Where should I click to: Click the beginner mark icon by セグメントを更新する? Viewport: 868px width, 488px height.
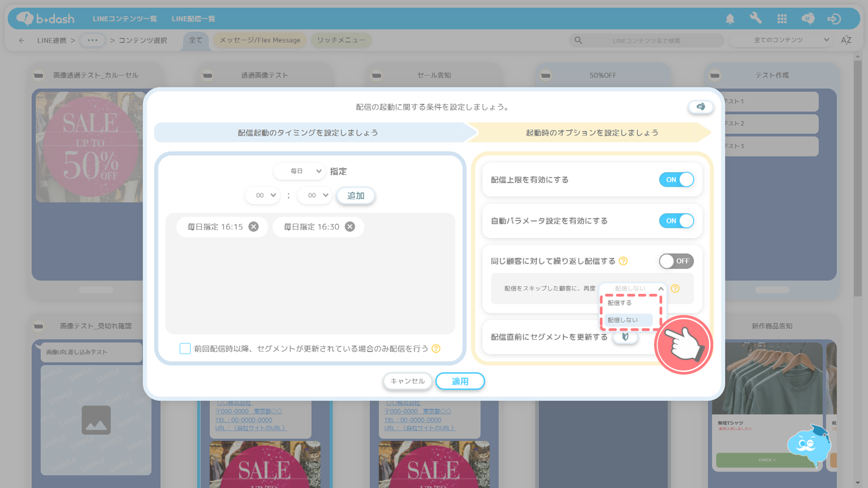(x=625, y=337)
